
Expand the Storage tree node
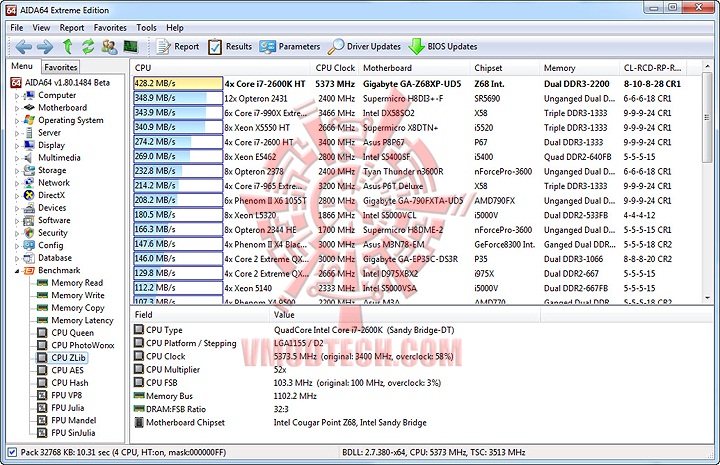[x=17, y=171]
